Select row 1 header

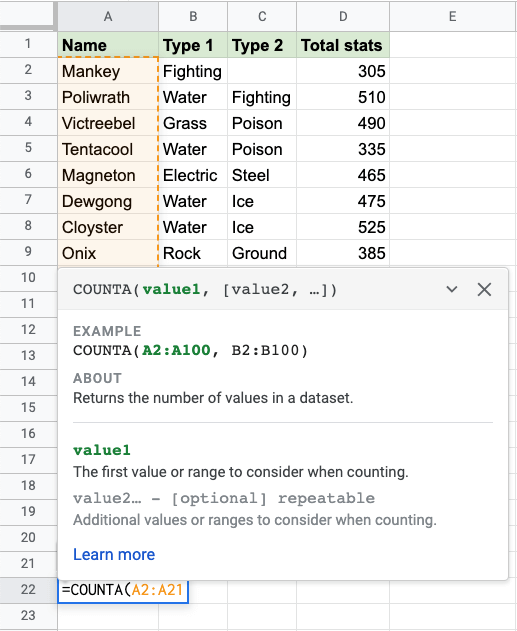tap(28, 43)
